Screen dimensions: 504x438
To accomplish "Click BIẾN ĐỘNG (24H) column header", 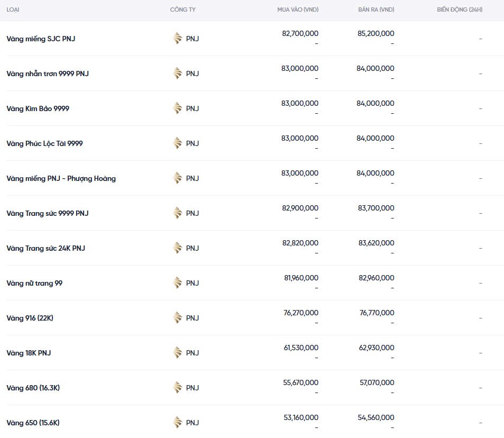I will click(460, 10).
